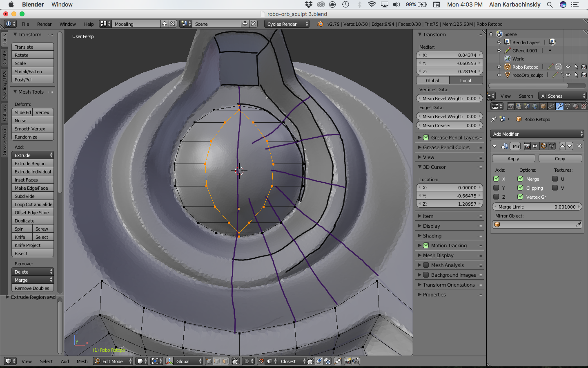Expand the Mesh Display panel
This screenshot has height=368, width=588.
(x=438, y=255)
